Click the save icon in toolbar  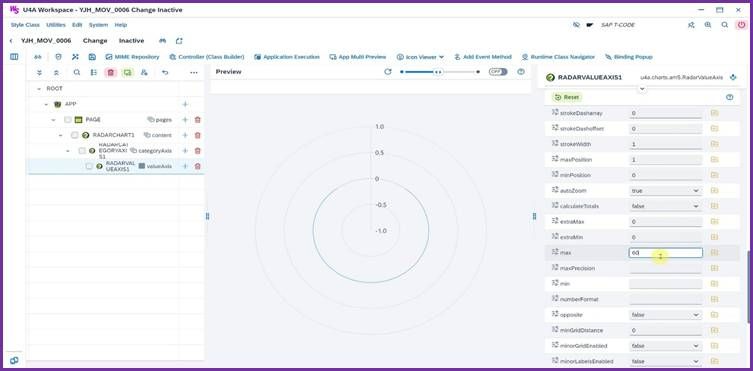pyautogui.click(x=92, y=57)
